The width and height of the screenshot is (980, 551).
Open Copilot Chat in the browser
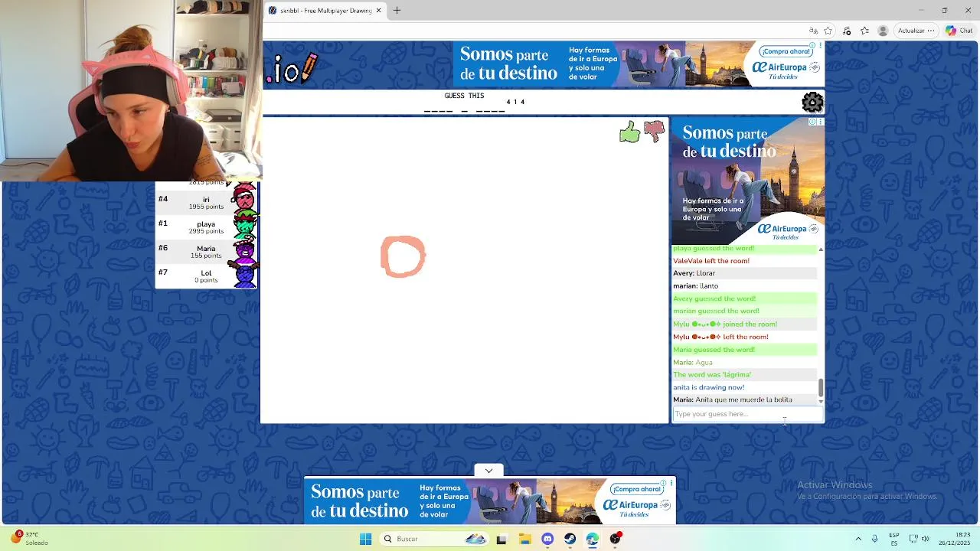(959, 31)
